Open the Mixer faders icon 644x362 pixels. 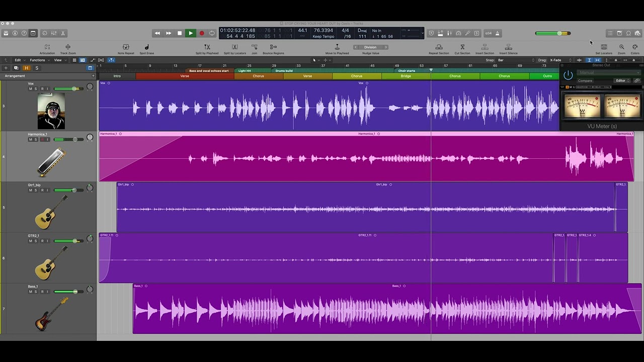click(54, 33)
